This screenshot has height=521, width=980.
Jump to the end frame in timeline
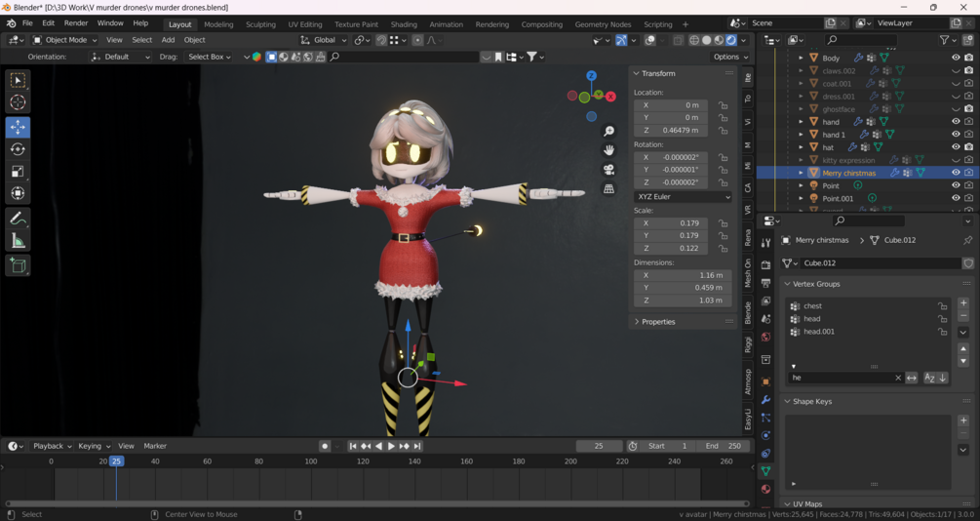point(417,446)
